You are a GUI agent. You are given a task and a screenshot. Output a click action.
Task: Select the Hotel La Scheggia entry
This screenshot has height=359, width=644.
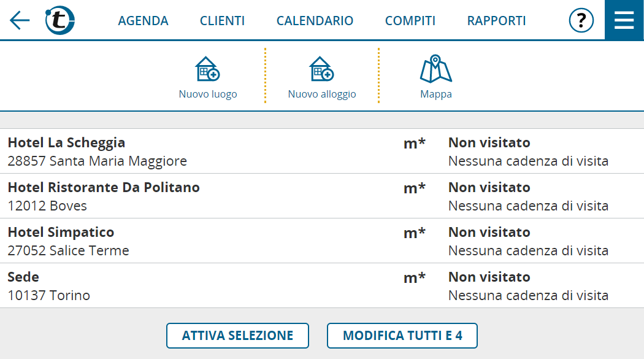(322, 151)
